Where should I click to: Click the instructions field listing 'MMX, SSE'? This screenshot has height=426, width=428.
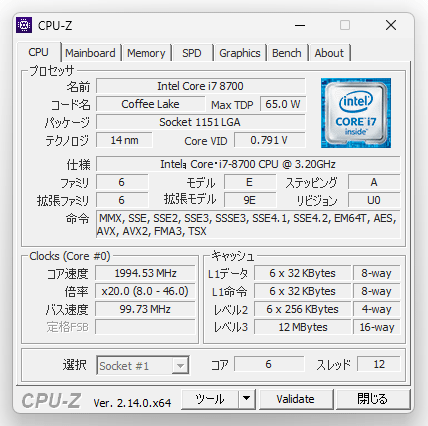click(248, 225)
